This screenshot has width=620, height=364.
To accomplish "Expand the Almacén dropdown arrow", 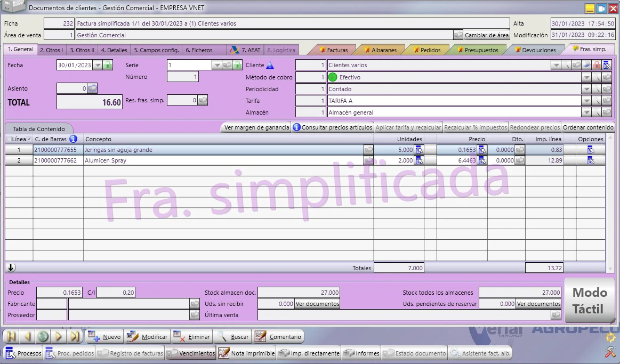I will (x=586, y=112).
